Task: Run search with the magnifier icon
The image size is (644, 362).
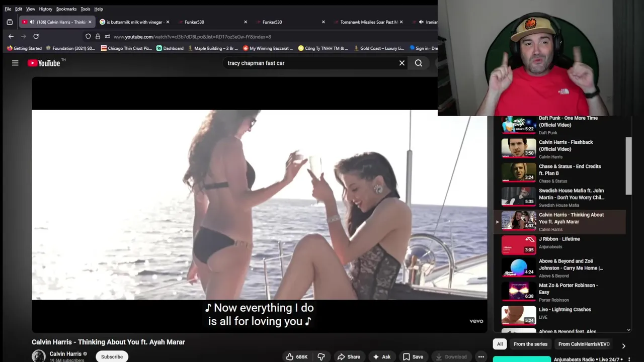Action: (x=419, y=63)
